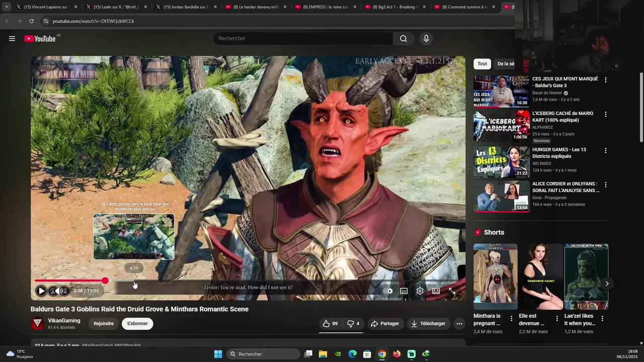Image resolution: width=644 pixels, height=362 pixels.
Task: Click the YouTube Rechercher search field
Action: pyautogui.click(x=303, y=39)
